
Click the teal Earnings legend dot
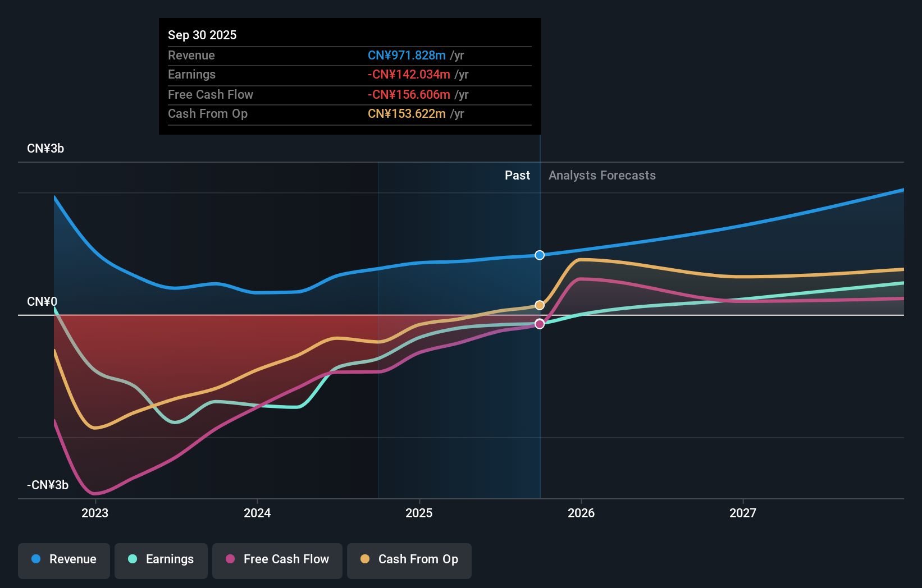click(131, 559)
